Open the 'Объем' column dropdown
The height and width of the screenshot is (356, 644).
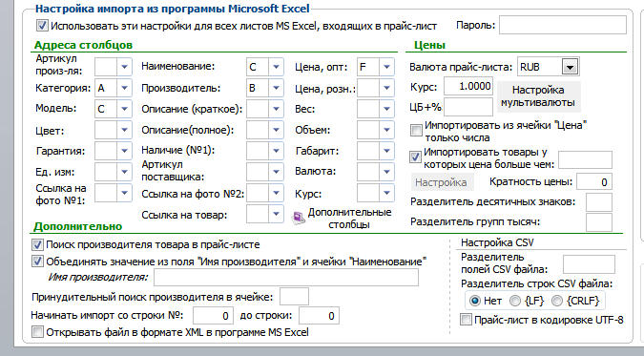[386, 130]
